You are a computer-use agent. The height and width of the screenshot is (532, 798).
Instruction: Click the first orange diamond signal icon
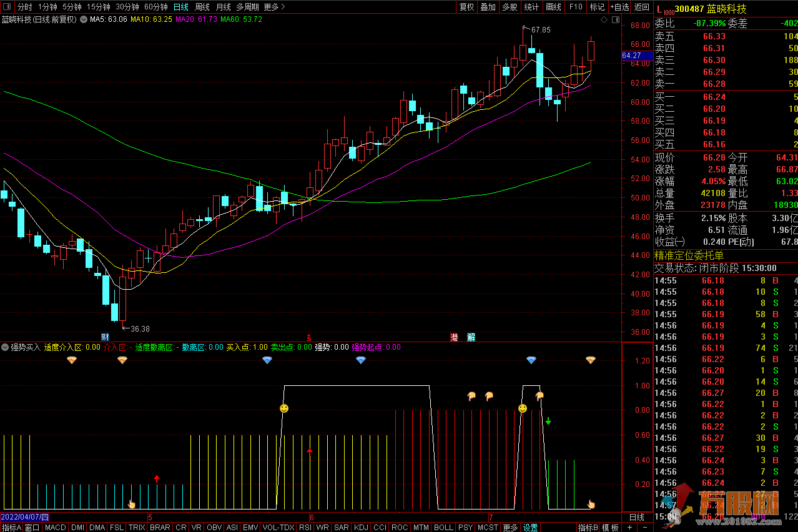click(71, 360)
